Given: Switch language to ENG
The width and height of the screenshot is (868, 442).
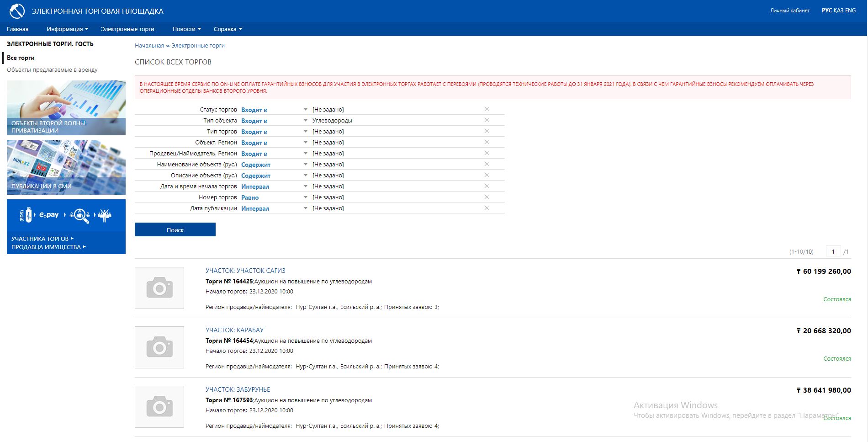Looking at the screenshot, I should tap(850, 11).
